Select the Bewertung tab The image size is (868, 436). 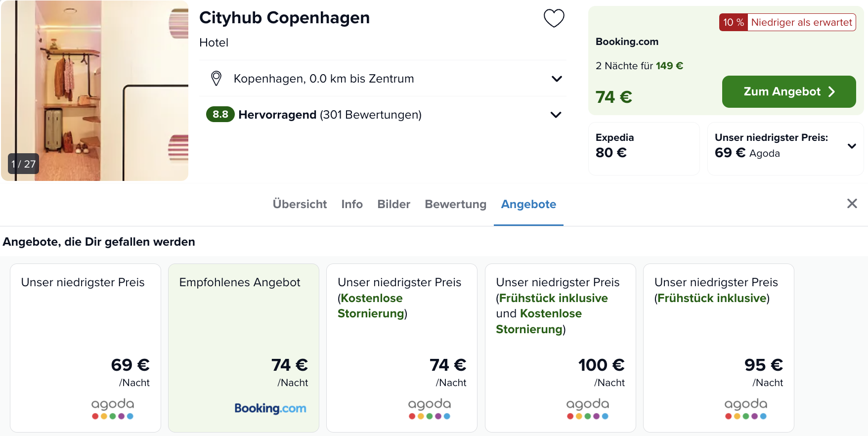(455, 204)
